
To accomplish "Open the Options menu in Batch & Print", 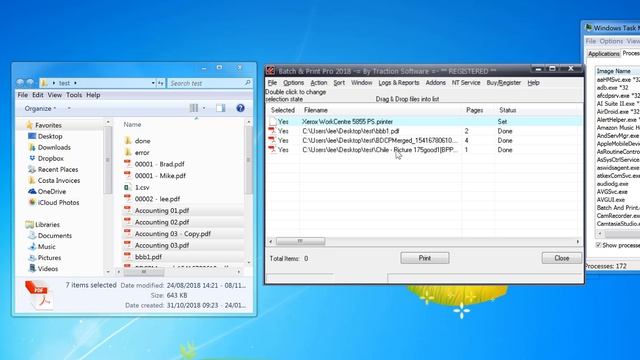I will coord(293,82).
